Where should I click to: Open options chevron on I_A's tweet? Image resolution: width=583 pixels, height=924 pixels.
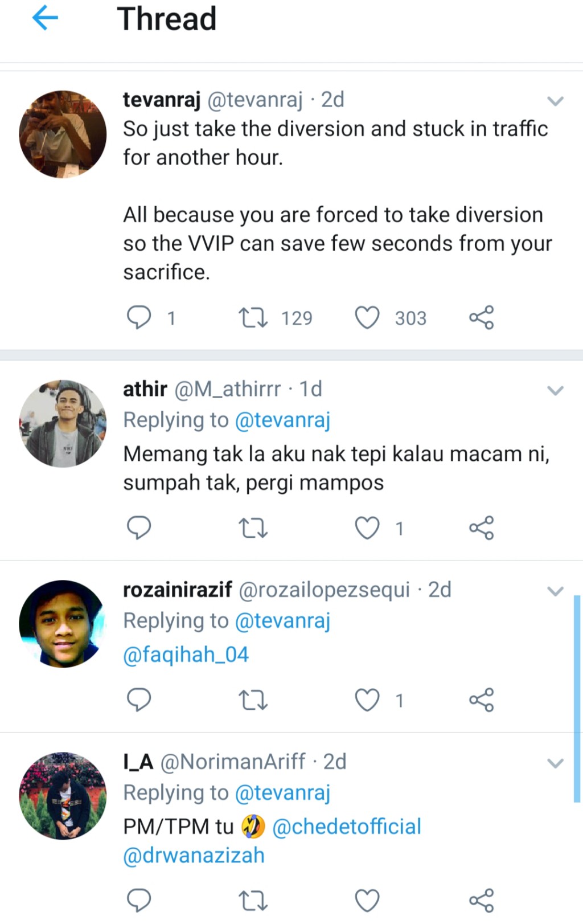tap(555, 763)
